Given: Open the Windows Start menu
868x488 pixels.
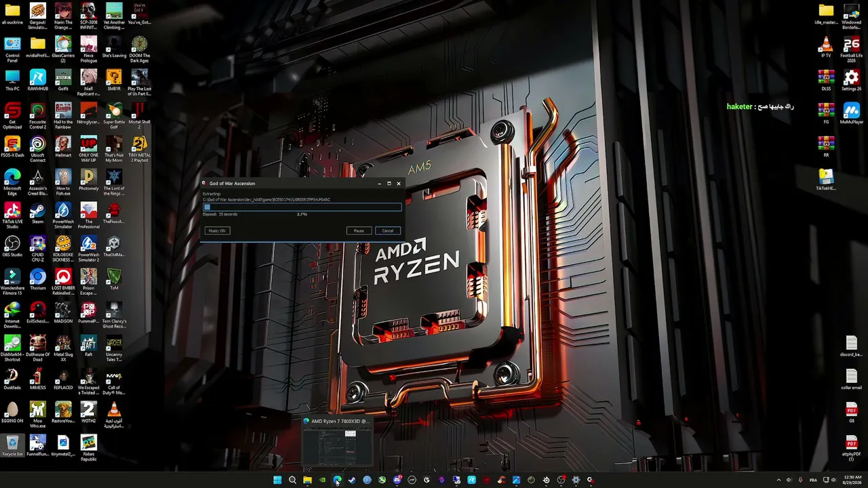Looking at the screenshot, I should 277,480.
